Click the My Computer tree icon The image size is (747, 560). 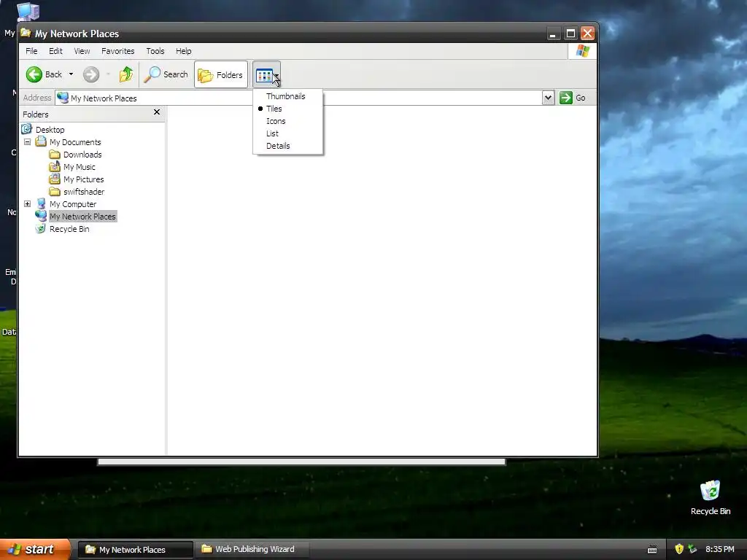click(41, 204)
